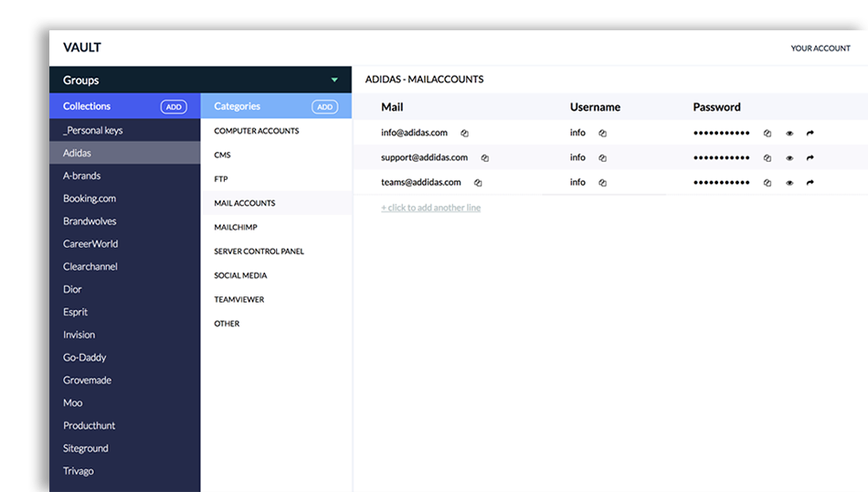Expand the Groups dropdown arrow

point(334,80)
